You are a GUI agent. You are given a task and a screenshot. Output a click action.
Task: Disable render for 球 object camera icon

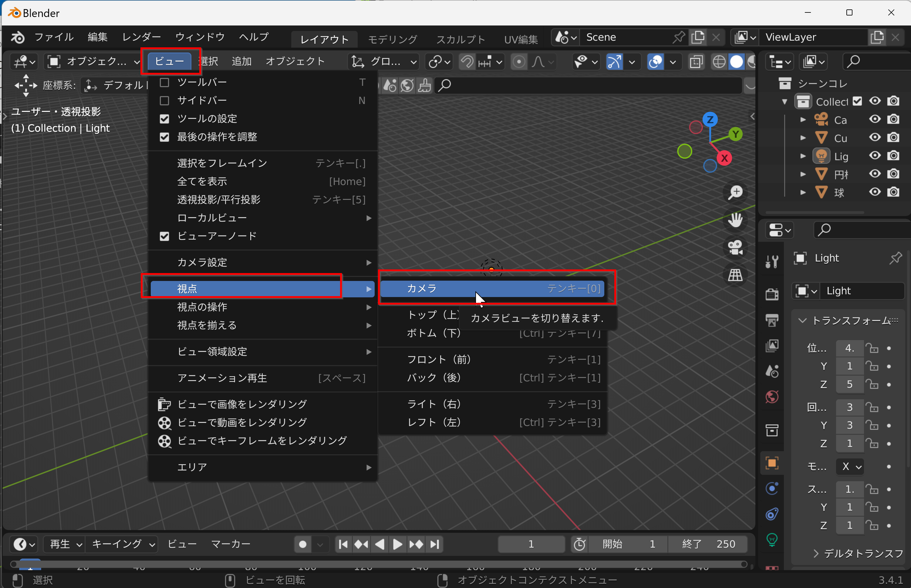pos(893,192)
